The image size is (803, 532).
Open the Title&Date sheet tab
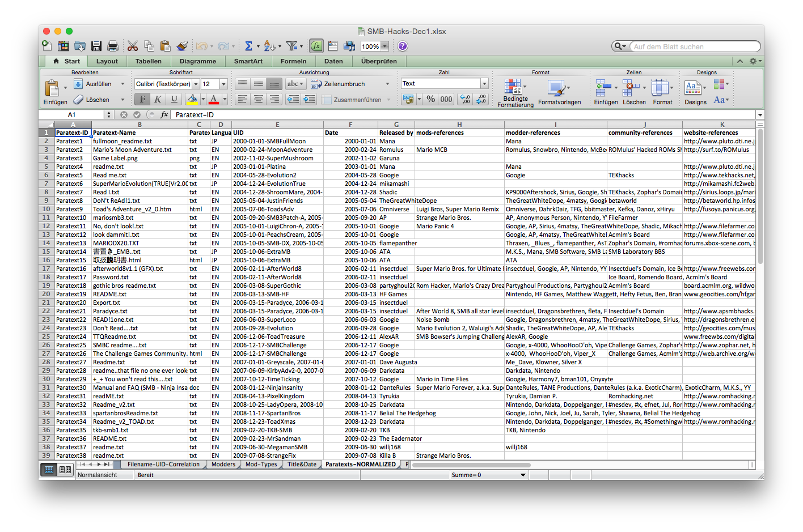click(x=302, y=465)
